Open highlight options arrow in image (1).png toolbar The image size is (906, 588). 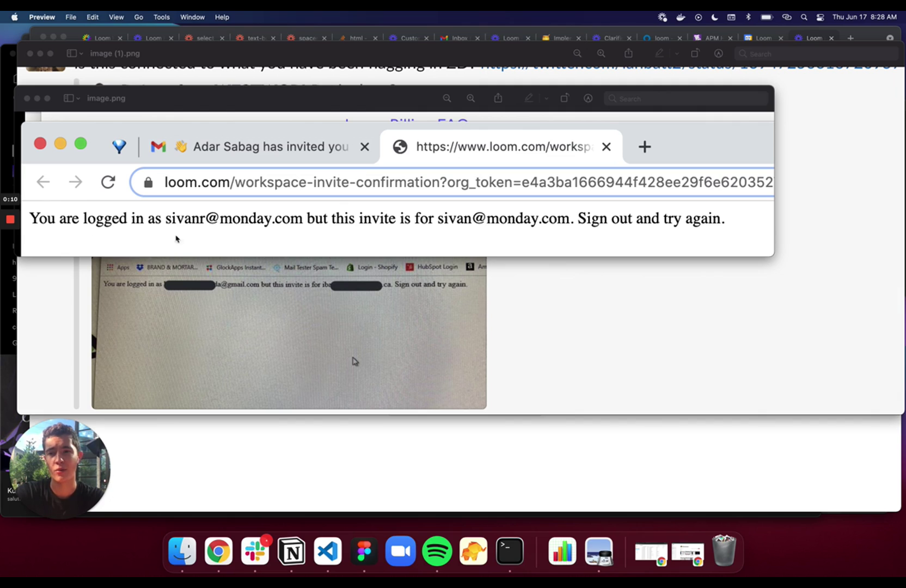click(677, 53)
